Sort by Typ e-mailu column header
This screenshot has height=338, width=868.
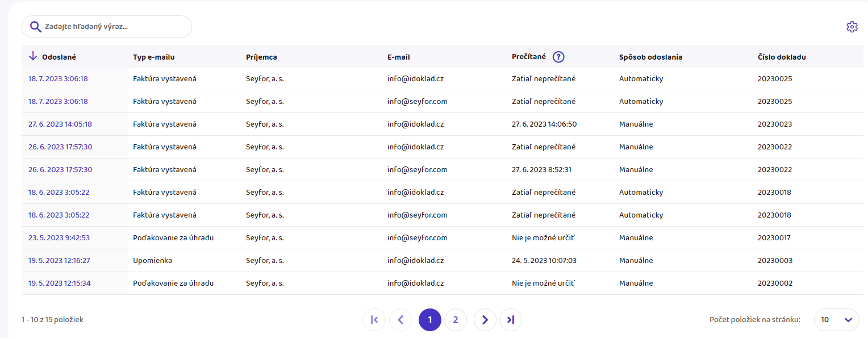153,57
